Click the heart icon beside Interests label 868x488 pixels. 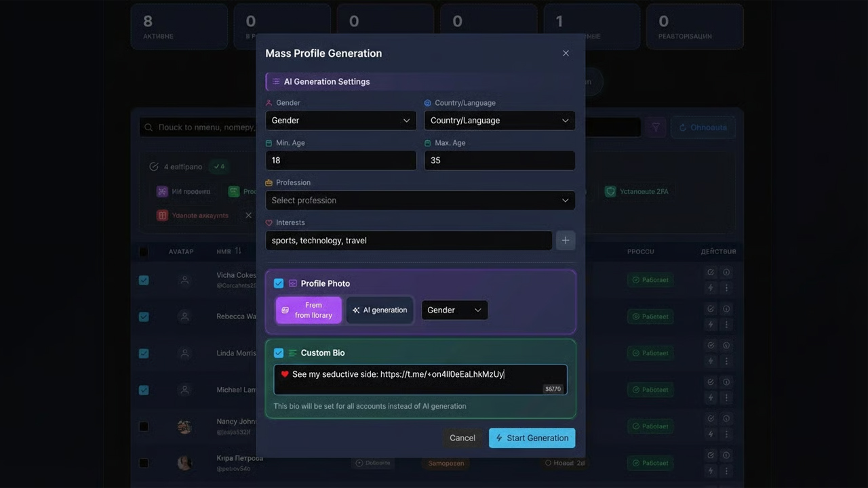(x=269, y=223)
